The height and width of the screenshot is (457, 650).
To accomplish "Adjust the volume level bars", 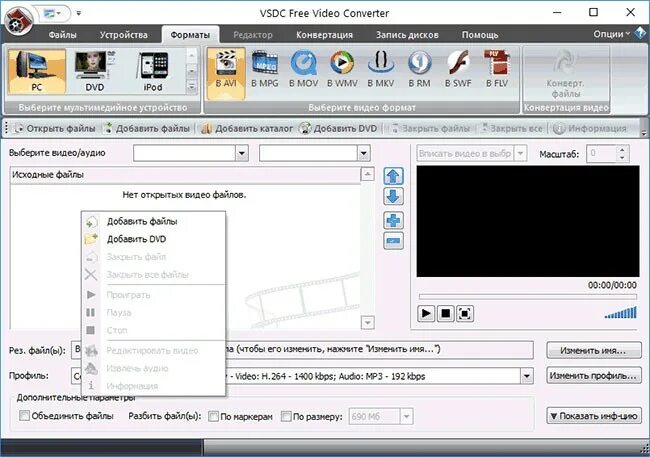I will 621,313.
